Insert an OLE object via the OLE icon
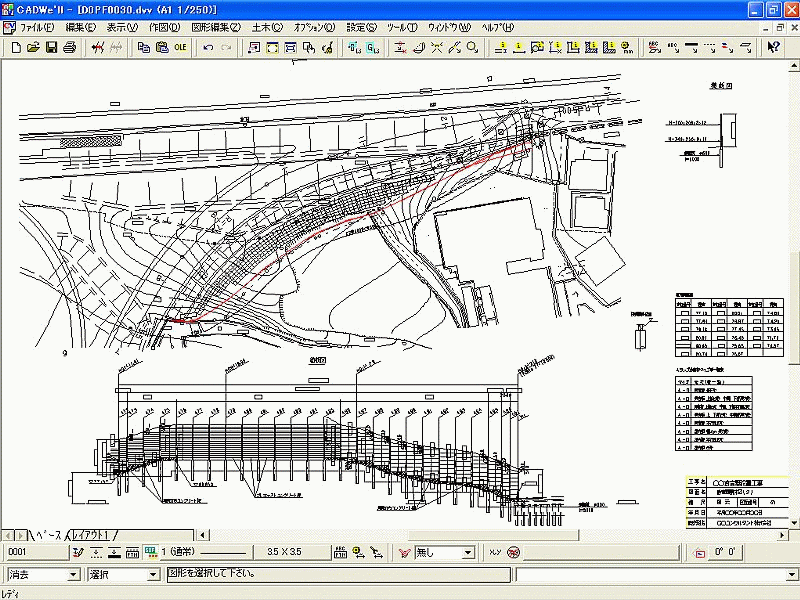The image size is (800, 600). click(x=180, y=47)
